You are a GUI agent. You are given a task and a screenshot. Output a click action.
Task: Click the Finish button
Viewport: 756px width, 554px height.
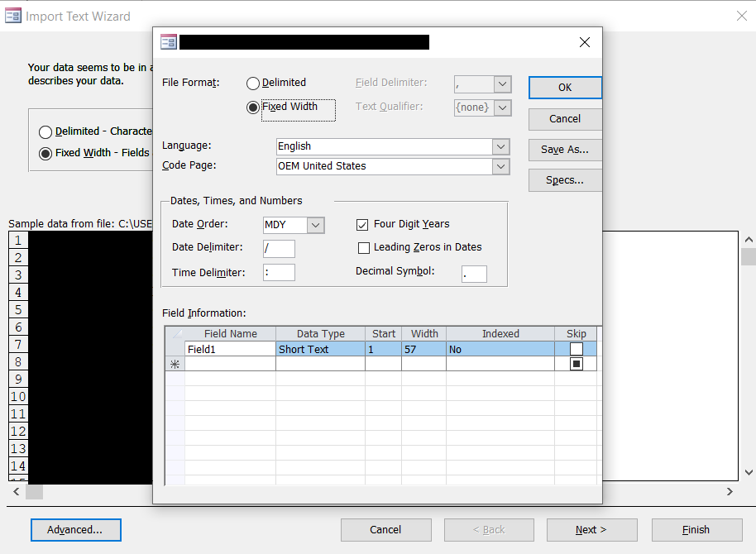point(696,530)
